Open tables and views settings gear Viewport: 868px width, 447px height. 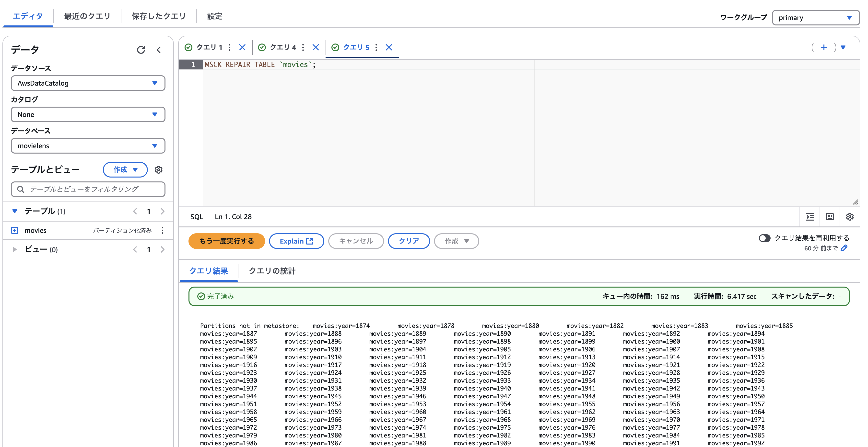(159, 170)
